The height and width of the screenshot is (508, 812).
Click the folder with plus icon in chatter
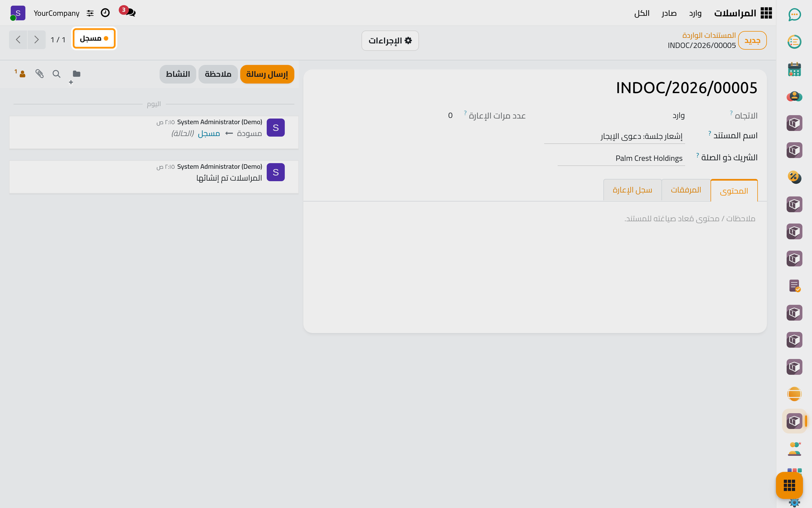pyautogui.click(x=75, y=76)
